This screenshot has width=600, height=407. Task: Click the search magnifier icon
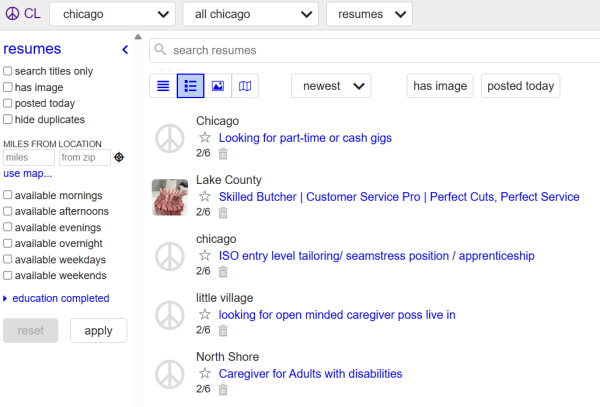click(x=160, y=49)
